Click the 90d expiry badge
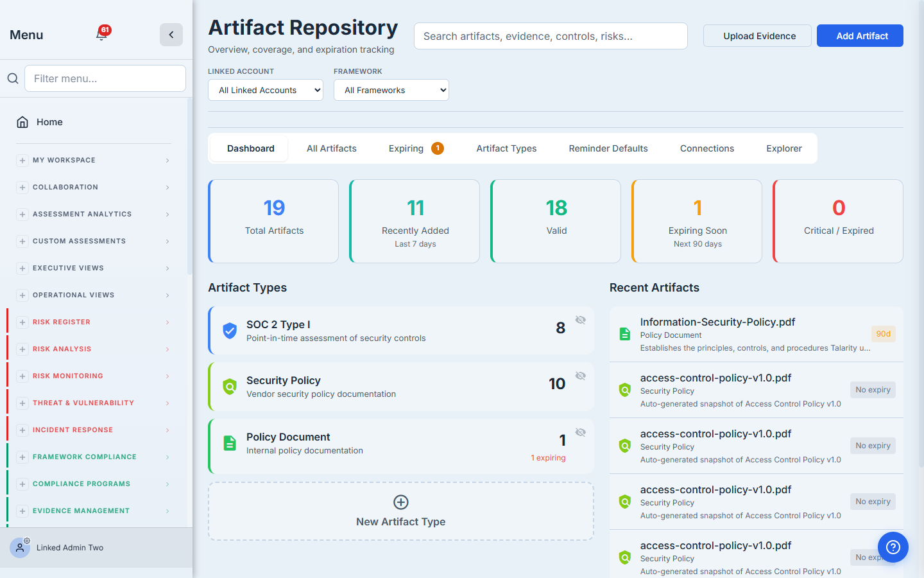 pos(884,334)
